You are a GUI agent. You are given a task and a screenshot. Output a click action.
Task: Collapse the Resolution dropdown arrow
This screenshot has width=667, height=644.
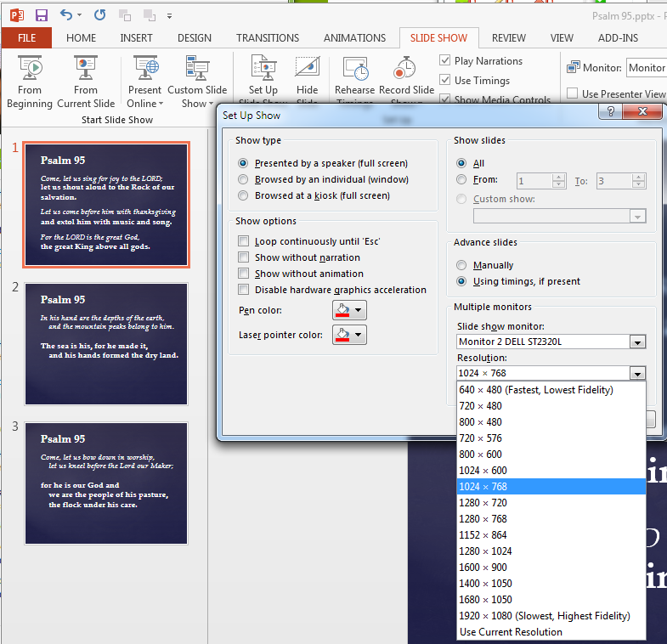click(x=637, y=374)
